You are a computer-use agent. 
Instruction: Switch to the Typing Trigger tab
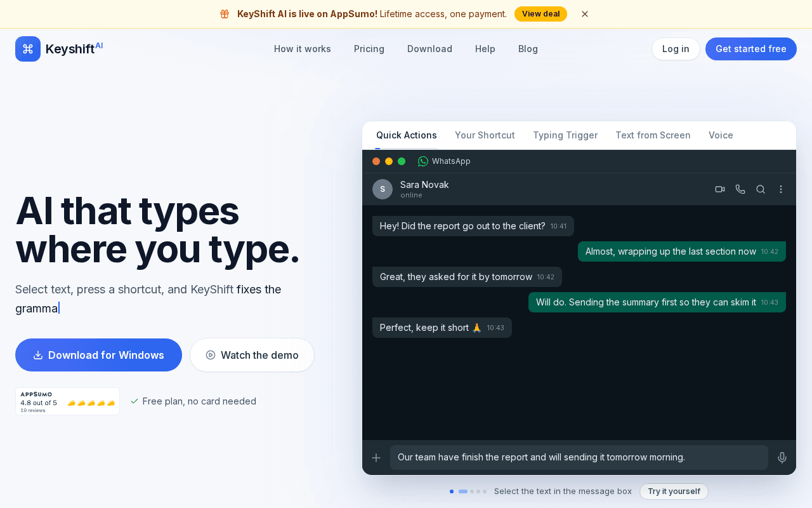565,135
